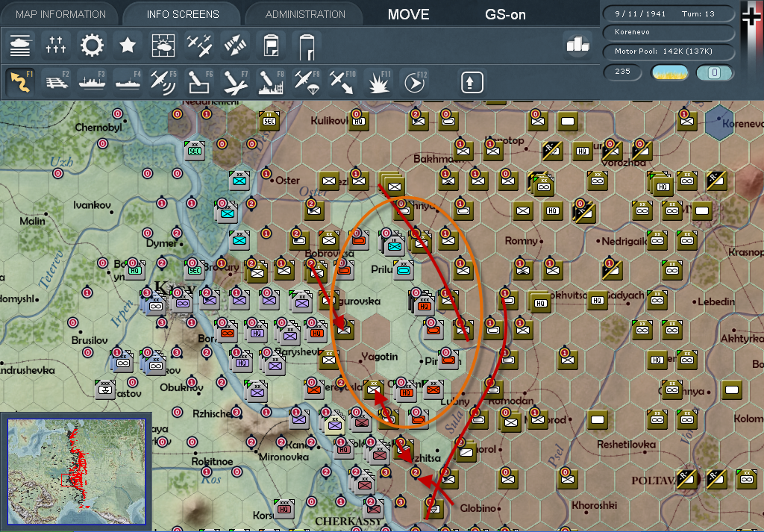Click the Romny town label
Screen dimensions: 764x532
click(x=521, y=241)
